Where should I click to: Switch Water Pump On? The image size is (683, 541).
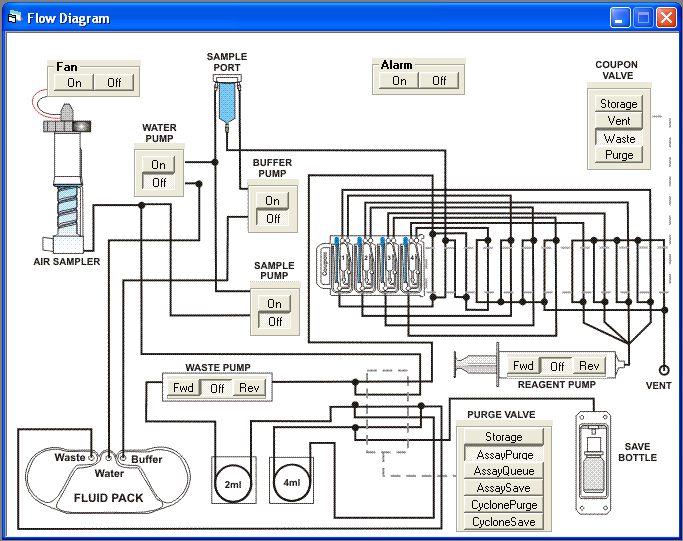point(159,165)
